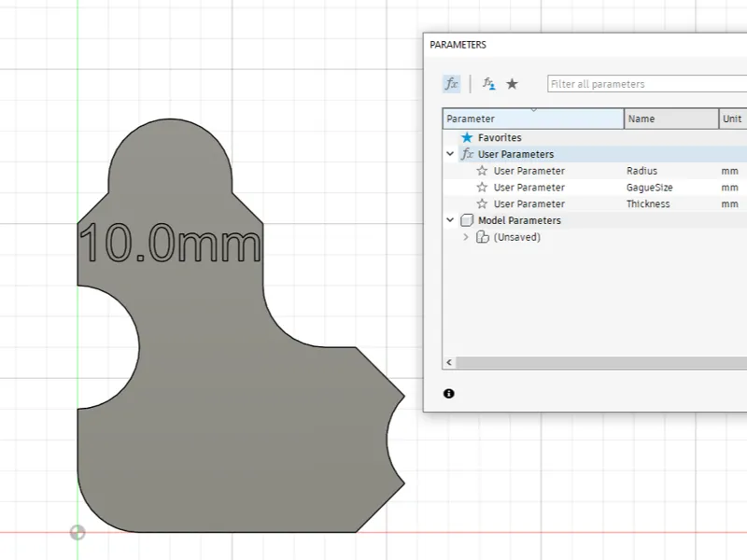Open the info icon at dialog bottom
Viewport: 747px width, 560px height.
point(449,393)
